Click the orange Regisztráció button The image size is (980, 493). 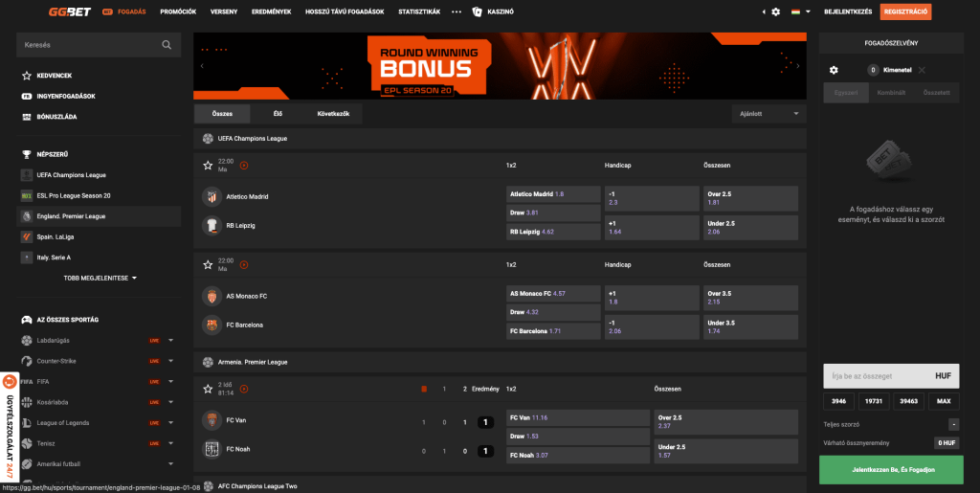(x=905, y=12)
